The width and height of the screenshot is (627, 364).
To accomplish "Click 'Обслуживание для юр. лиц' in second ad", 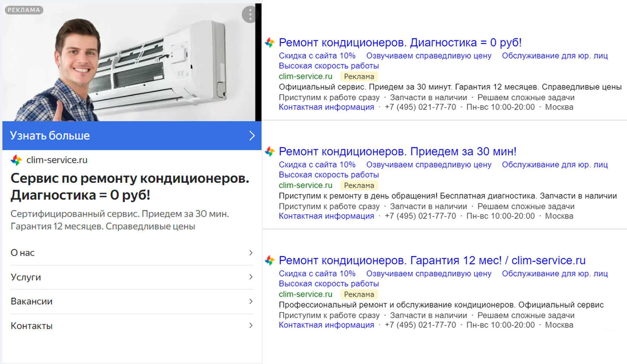I will (x=555, y=164).
